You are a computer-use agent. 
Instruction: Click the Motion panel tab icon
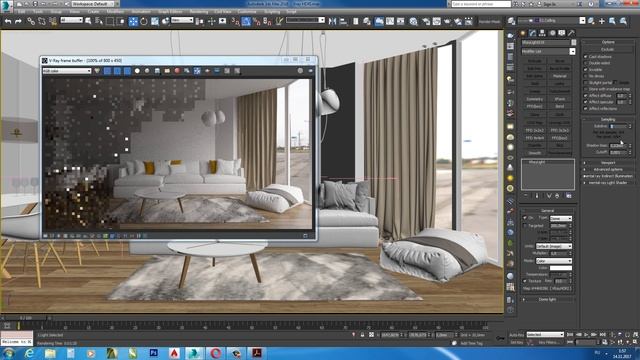point(552,33)
